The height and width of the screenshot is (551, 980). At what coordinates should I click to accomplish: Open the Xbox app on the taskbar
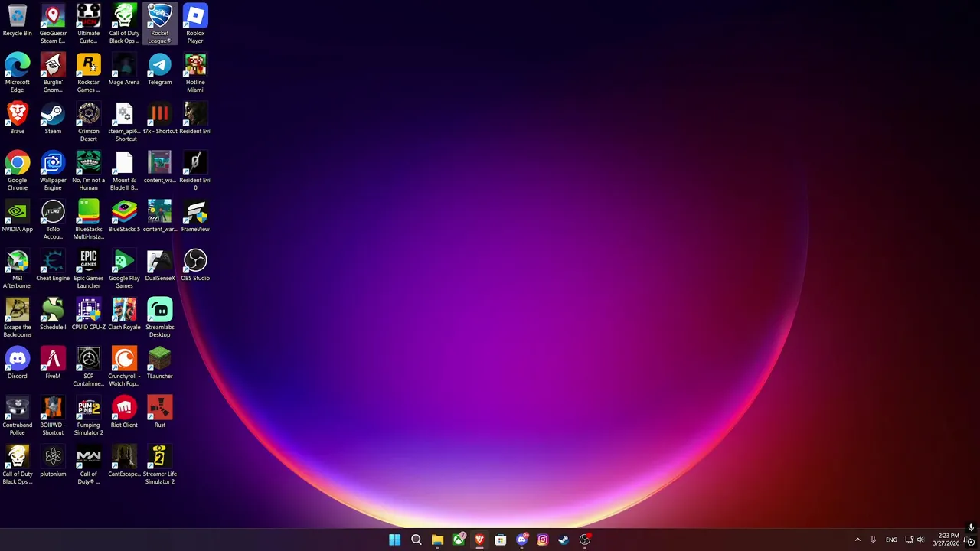pyautogui.click(x=459, y=540)
